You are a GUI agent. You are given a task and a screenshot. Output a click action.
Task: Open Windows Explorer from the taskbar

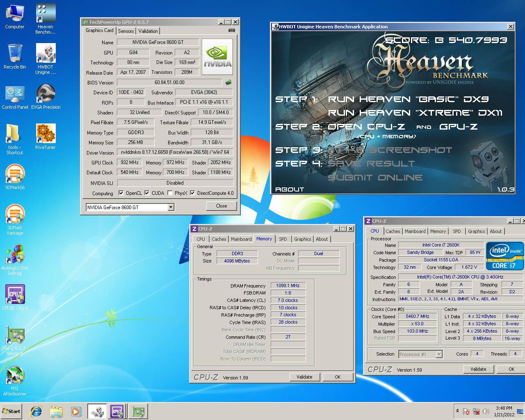[56, 411]
